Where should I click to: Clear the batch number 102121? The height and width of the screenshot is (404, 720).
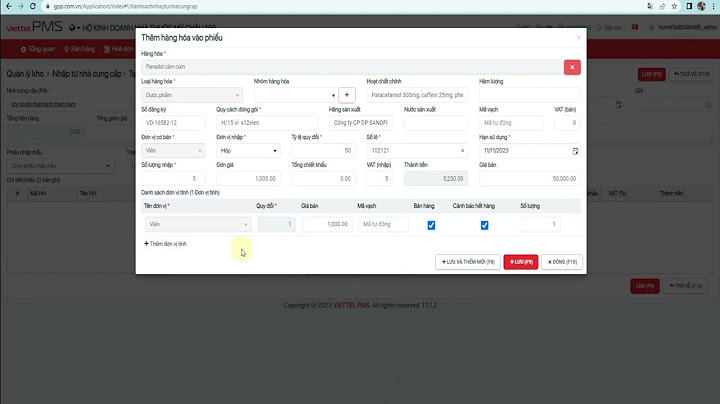pyautogui.click(x=462, y=151)
